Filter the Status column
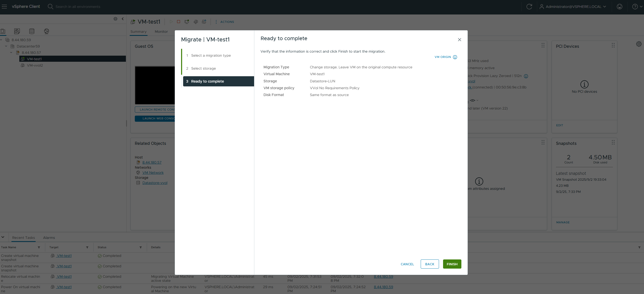Viewport: 644px width, 294px height. coord(141,247)
